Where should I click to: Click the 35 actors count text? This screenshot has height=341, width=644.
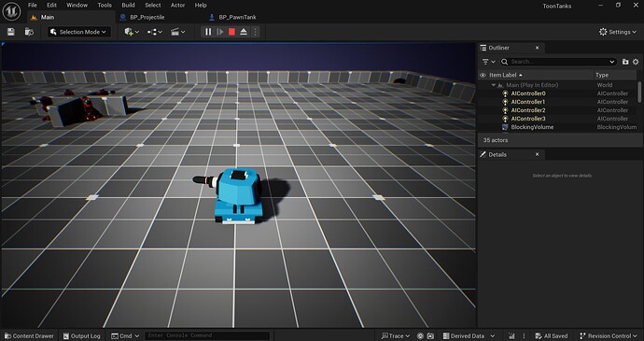[496, 140]
